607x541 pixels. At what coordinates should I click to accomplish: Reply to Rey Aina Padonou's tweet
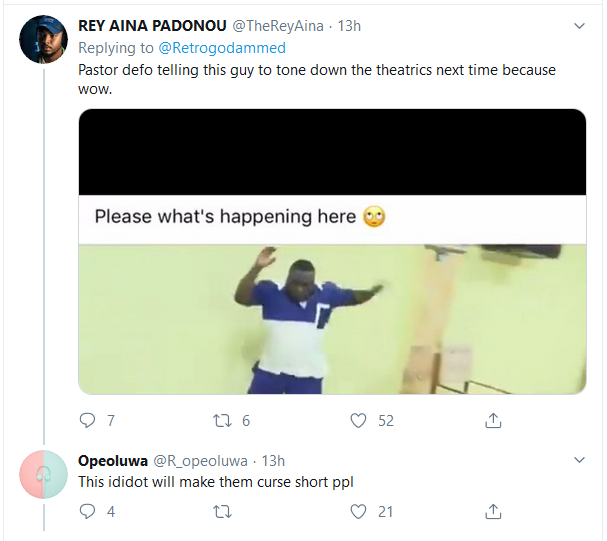click(87, 421)
